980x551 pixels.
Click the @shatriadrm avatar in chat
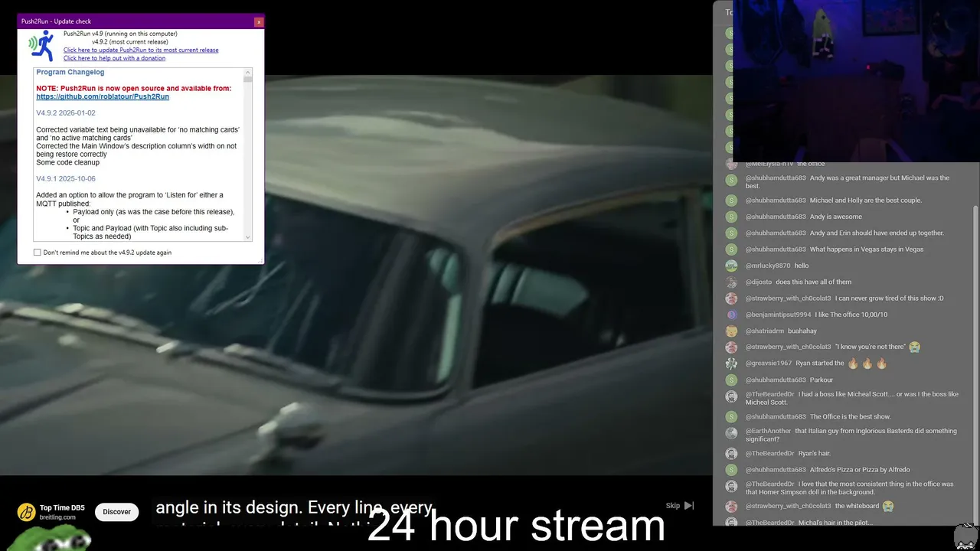point(731,331)
